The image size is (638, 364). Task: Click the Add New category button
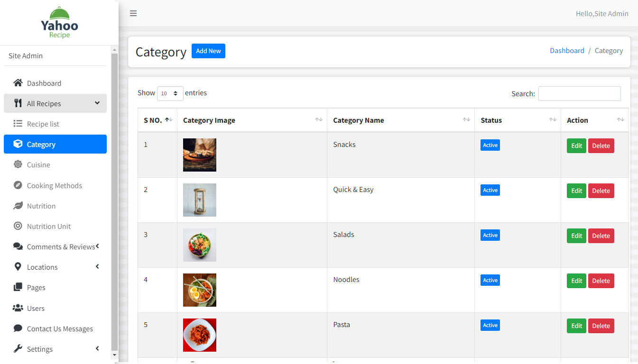[208, 51]
